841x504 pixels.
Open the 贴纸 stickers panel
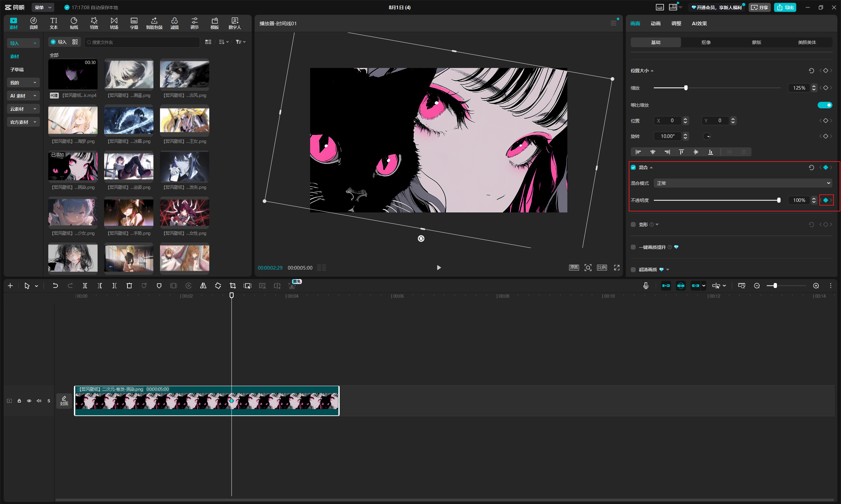click(x=74, y=23)
